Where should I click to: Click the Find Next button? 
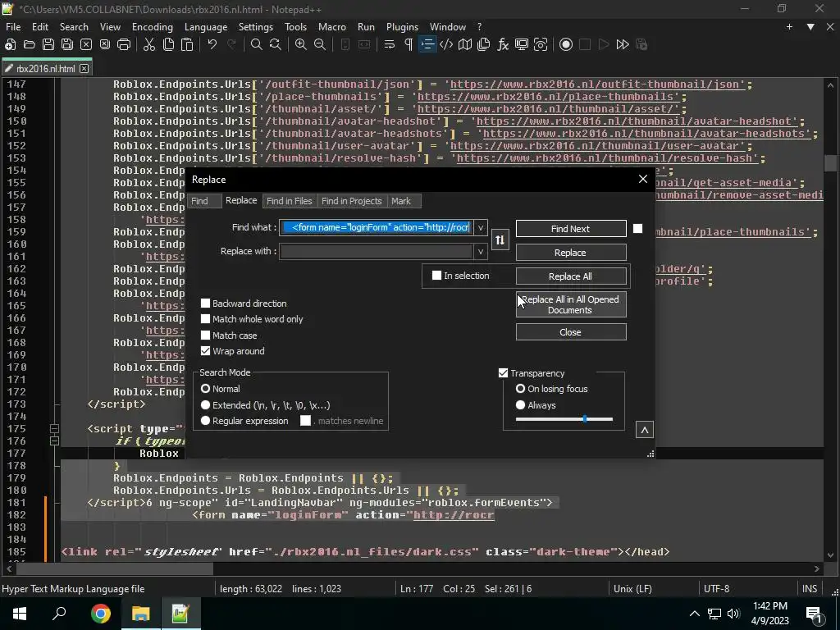pyautogui.click(x=571, y=229)
